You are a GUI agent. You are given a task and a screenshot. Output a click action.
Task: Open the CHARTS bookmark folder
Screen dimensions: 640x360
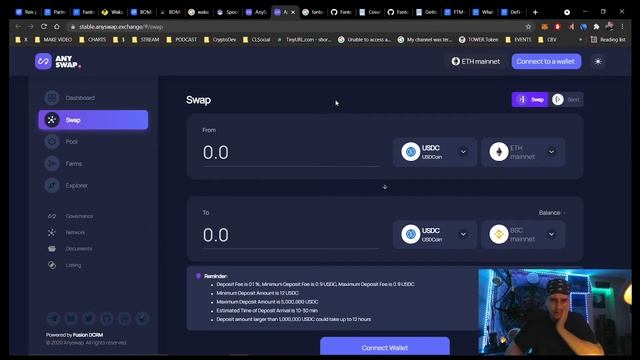pyautogui.click(x=93, y=40)
